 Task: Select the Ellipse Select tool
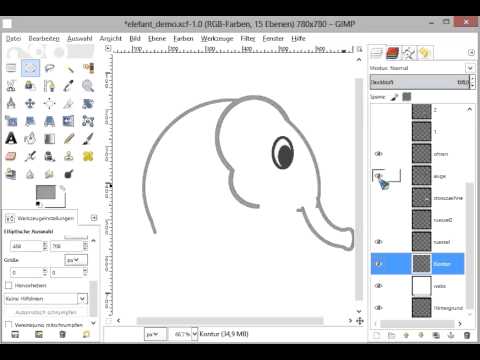coord(30,68)
